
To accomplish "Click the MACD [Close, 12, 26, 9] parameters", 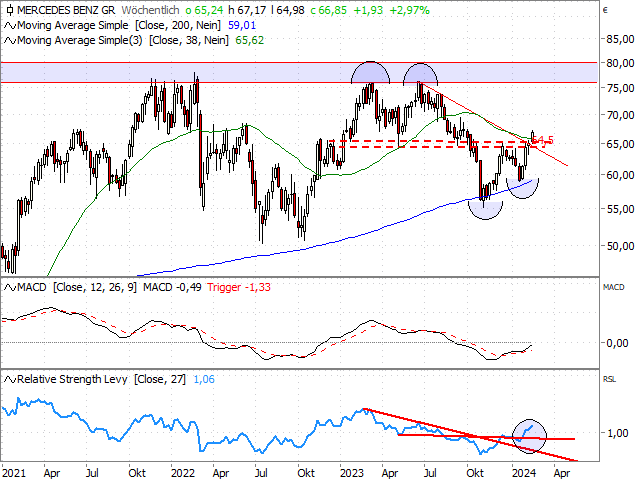I will [95, 287].
